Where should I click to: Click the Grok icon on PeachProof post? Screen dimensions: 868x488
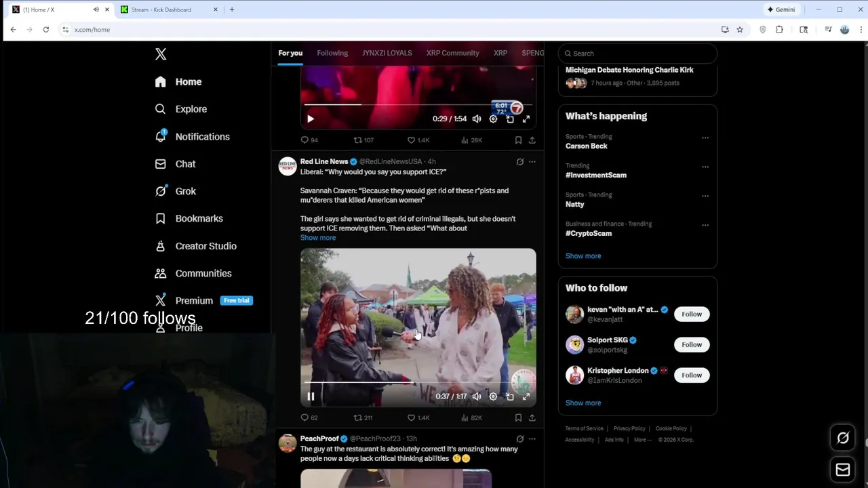[x=520, y=439]
